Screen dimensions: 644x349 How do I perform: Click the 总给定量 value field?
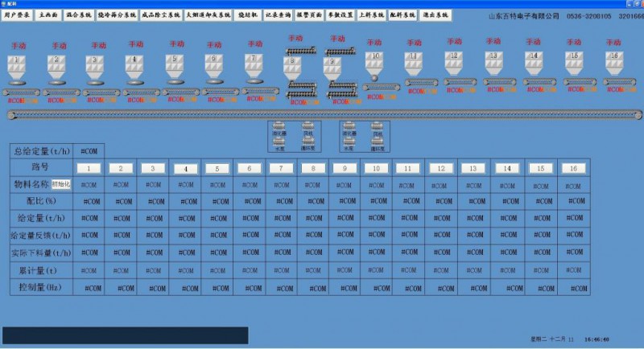point(90,150)
